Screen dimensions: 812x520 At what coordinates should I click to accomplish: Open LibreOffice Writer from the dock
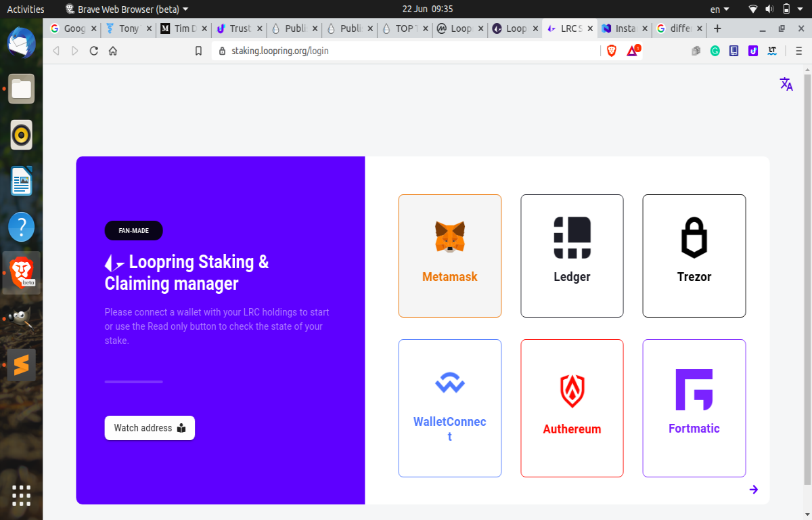[x=22, y=181]
